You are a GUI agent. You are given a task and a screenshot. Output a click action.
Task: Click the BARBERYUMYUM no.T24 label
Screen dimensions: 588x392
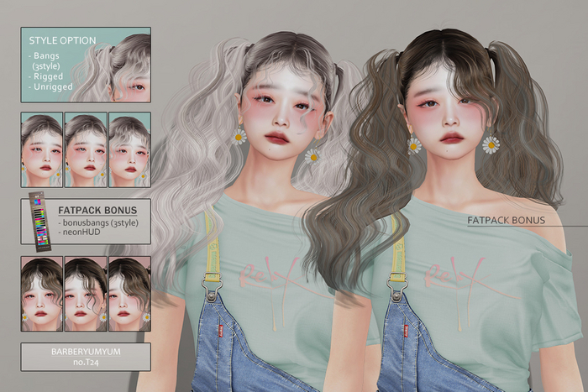pos(85,356)
